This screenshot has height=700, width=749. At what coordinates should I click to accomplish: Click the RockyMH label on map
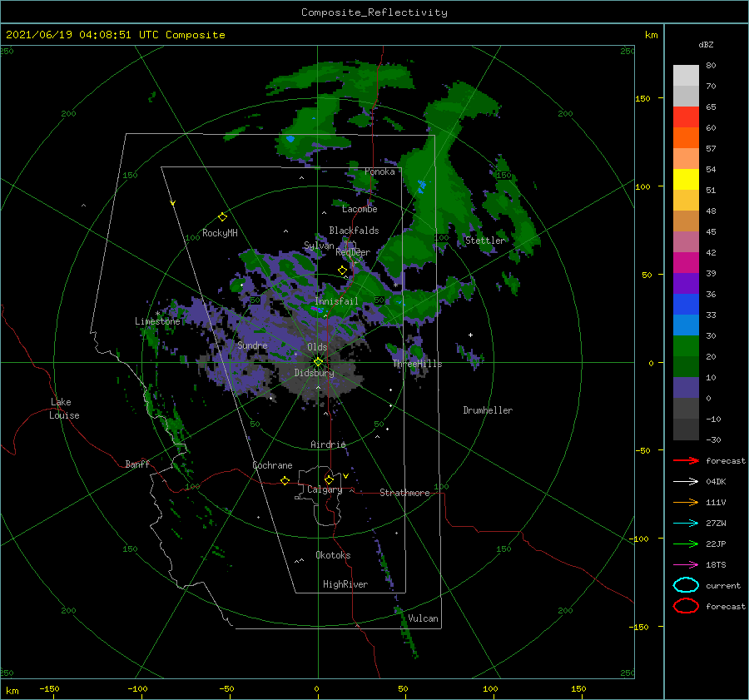220,233
